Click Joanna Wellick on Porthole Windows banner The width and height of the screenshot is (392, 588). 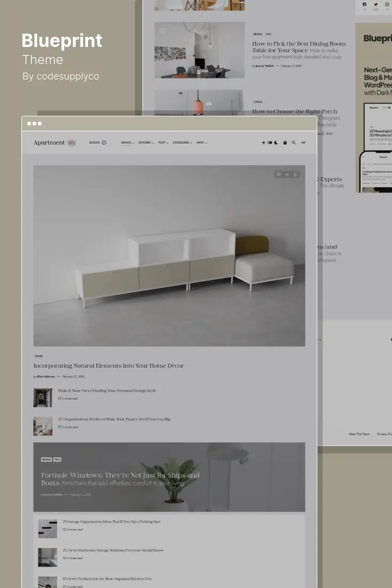(x=53, y=495)
